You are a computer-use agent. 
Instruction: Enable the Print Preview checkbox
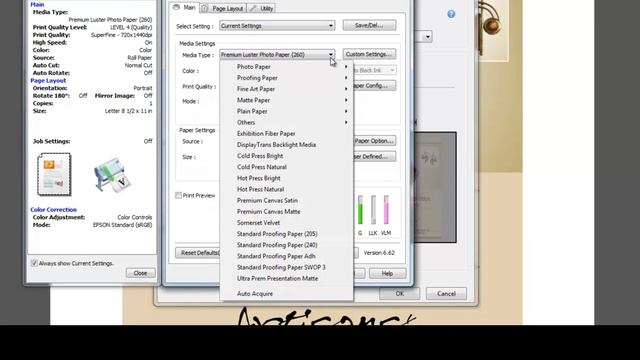coord(178,196)
